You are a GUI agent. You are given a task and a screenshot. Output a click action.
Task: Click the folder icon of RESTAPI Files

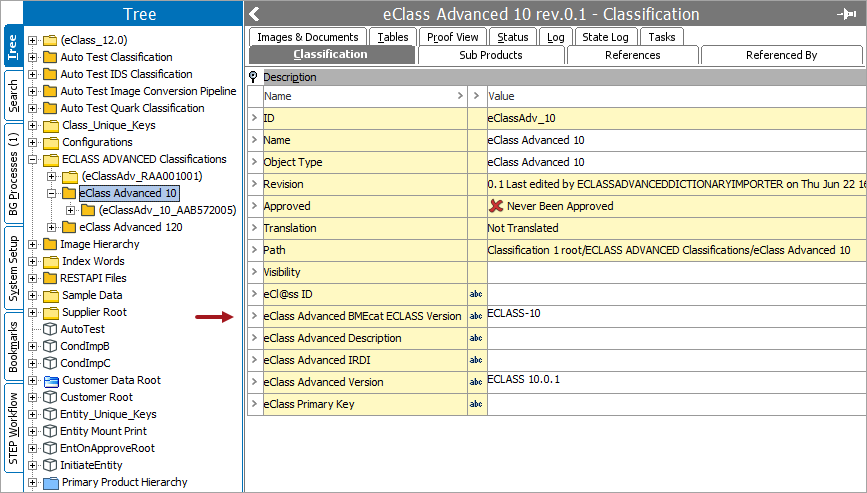[50, 279]
